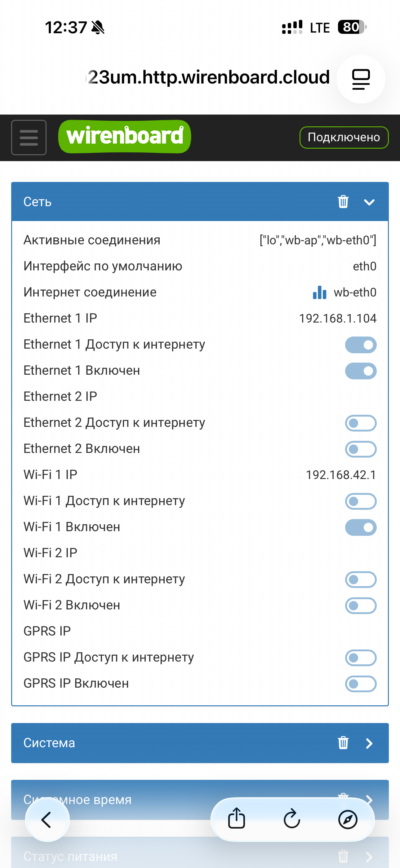
Task: Enable Wi-Fi 1 Доступ к интернету switch
Action: coord(361,501)
